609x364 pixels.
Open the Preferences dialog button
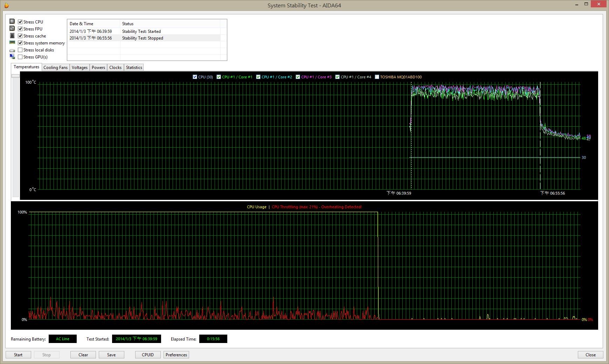(176, 355)
